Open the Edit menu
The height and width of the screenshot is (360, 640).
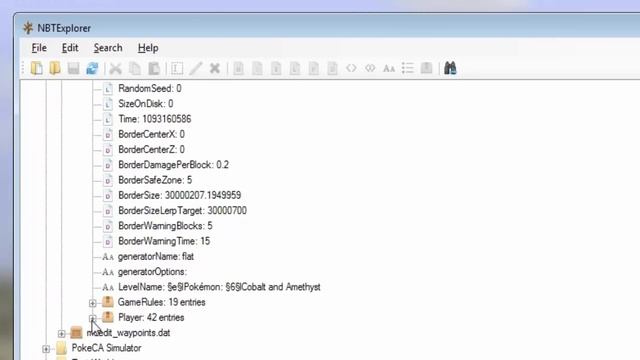pos(70,48)
